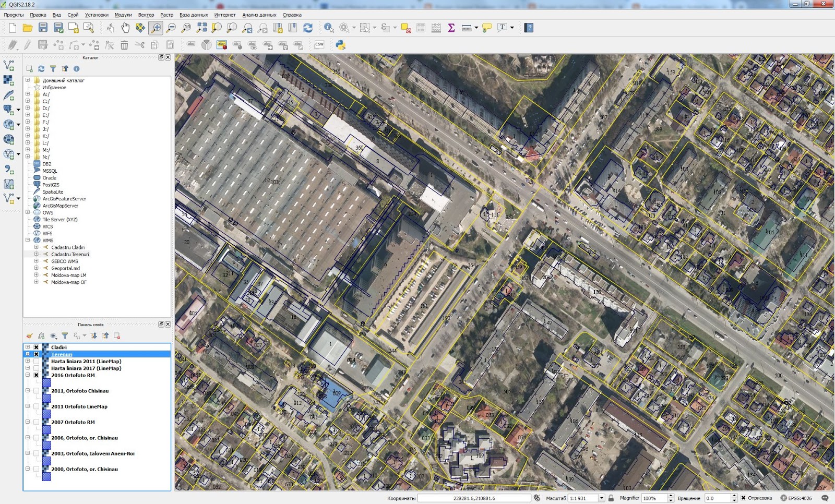Add a delimited text layer (comma icon)

click(8, 170)
